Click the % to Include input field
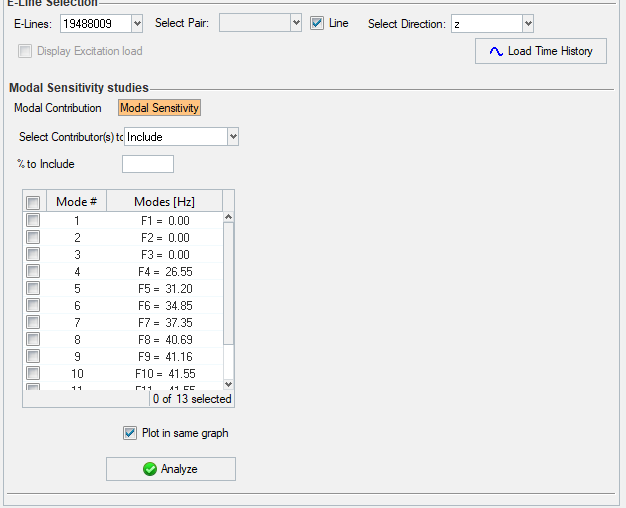The width and height of the screenshot is (626, 508). click(x=148, y=164)
